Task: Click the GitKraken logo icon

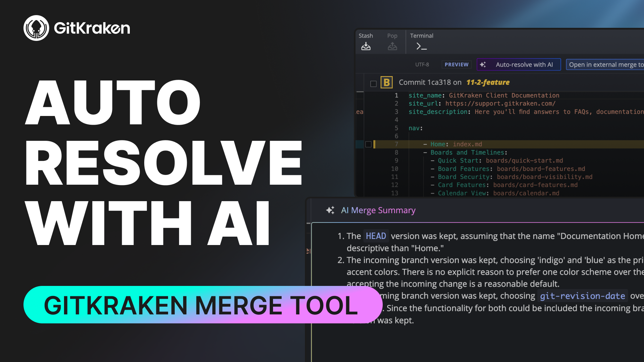Action: [36, 28]
